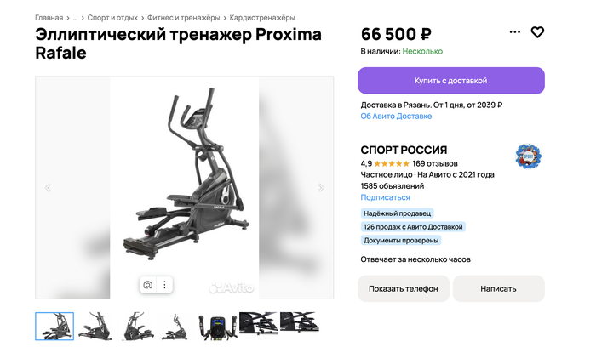Viewport: 596px width, 364px height.
Task: Show next photo with right arrow
Action: (x=321, y=187)
